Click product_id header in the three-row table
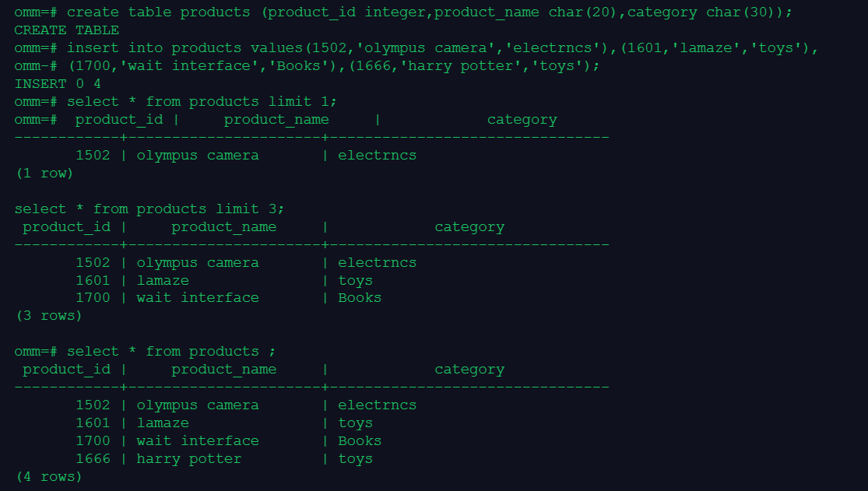The image size is (868, 491). coord(66,227)
